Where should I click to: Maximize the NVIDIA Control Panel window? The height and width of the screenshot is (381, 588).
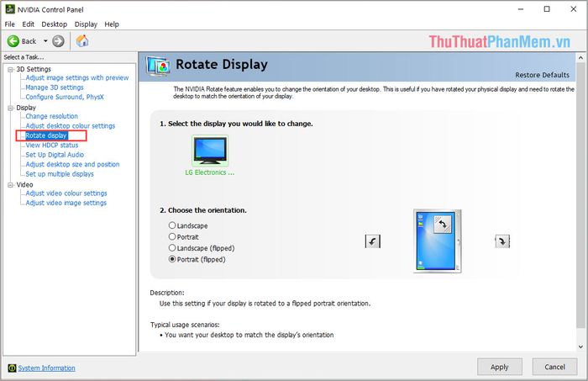[x=547, y=9]
